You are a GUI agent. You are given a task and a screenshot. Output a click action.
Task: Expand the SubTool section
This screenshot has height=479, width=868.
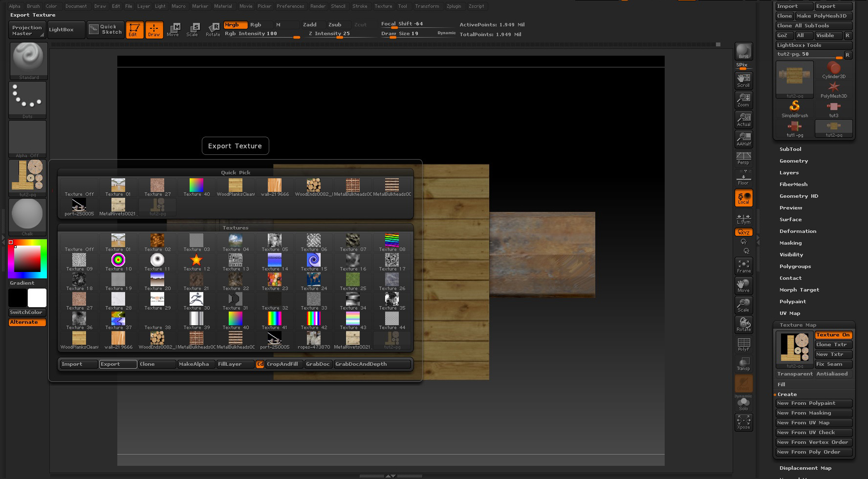(790, 149)
